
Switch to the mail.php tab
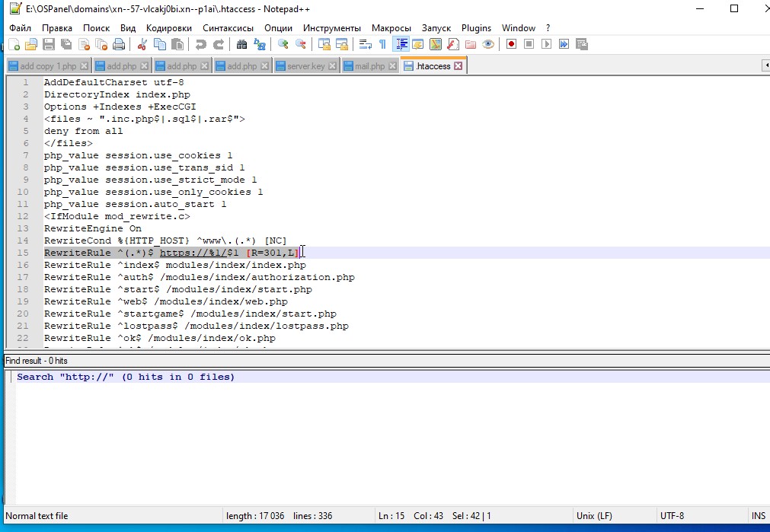pyautogui.click(x=370, y=66)
